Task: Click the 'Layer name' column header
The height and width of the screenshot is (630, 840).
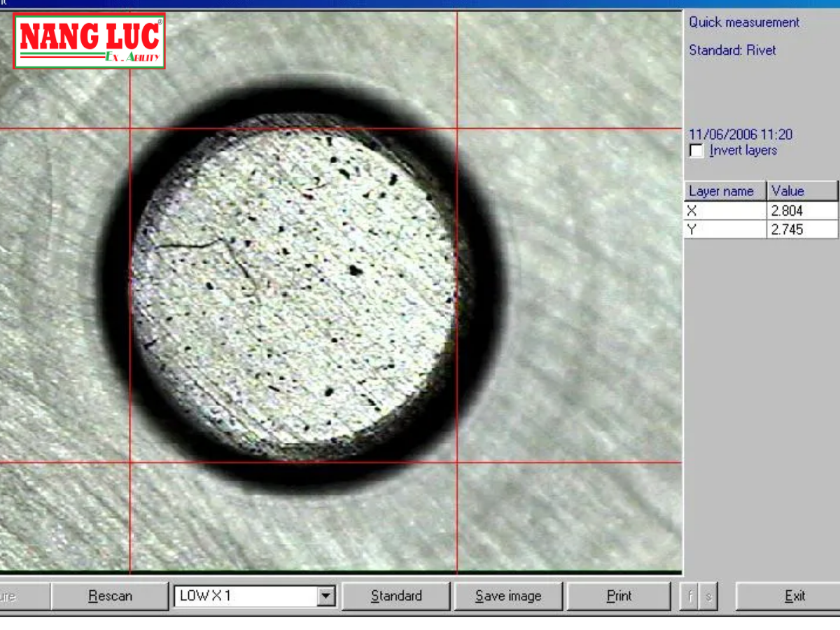Action: point(725,191)
